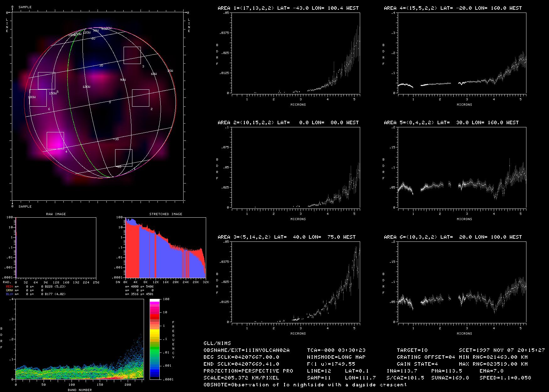Click the Area 5 spectrum plot
The height and width of the screenshot is (392, 549).
[462, 167]
